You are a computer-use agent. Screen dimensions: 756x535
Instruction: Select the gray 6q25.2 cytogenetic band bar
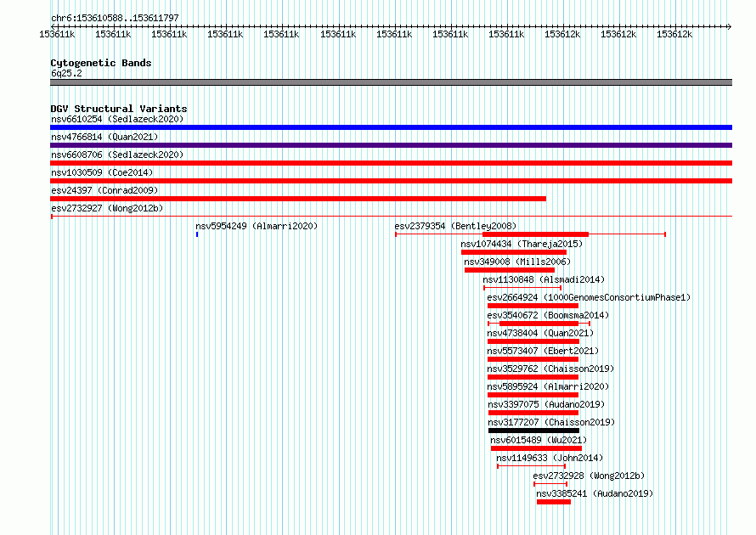pos(391,82)
